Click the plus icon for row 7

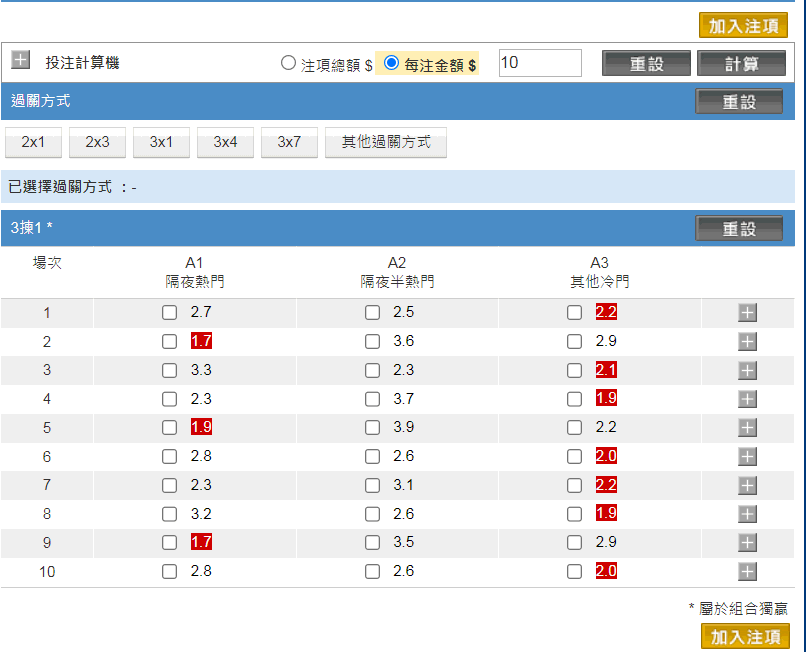tap(747, 486)
